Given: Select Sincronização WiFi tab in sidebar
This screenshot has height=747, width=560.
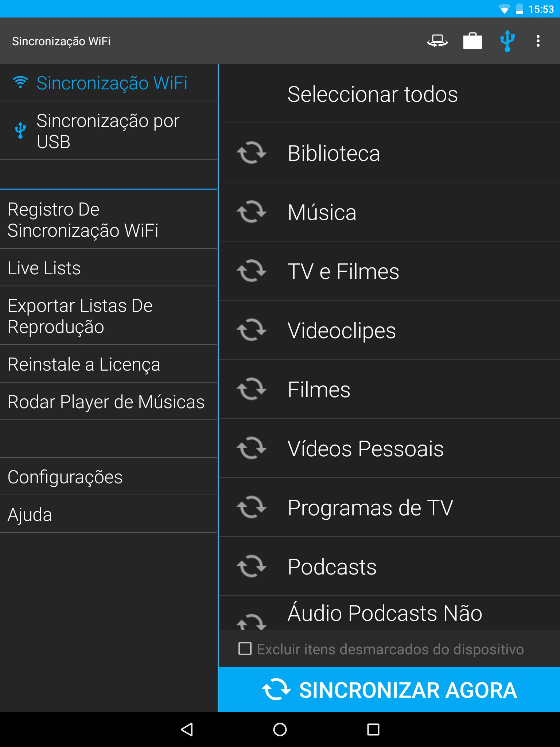Looking at the screenshot, I should click(109, 83).
